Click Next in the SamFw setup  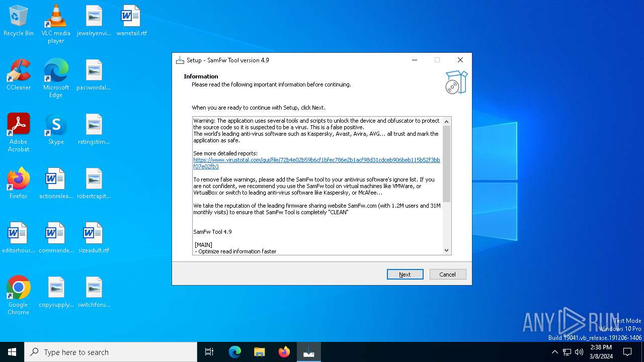tap(405, 275)
